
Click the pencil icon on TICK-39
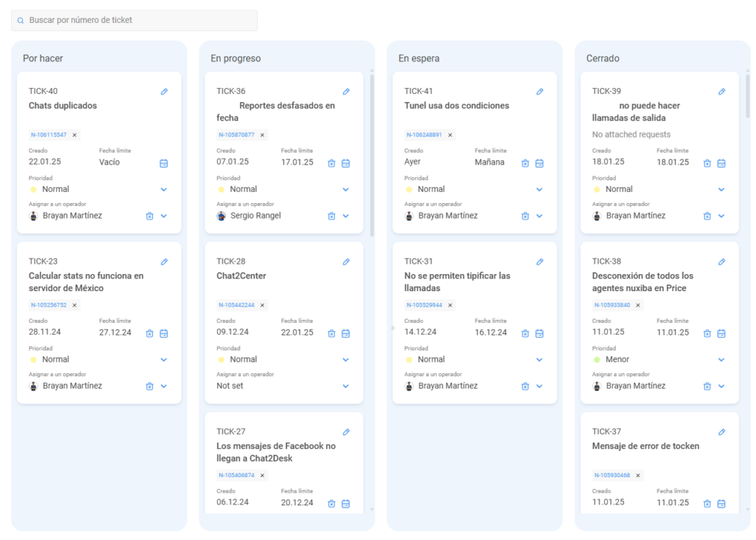[722, 91]
